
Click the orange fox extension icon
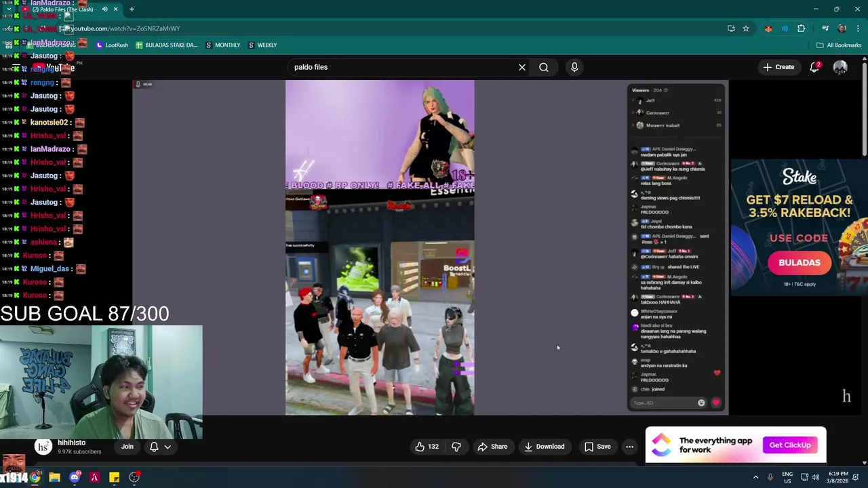click(x=768, y=28)
